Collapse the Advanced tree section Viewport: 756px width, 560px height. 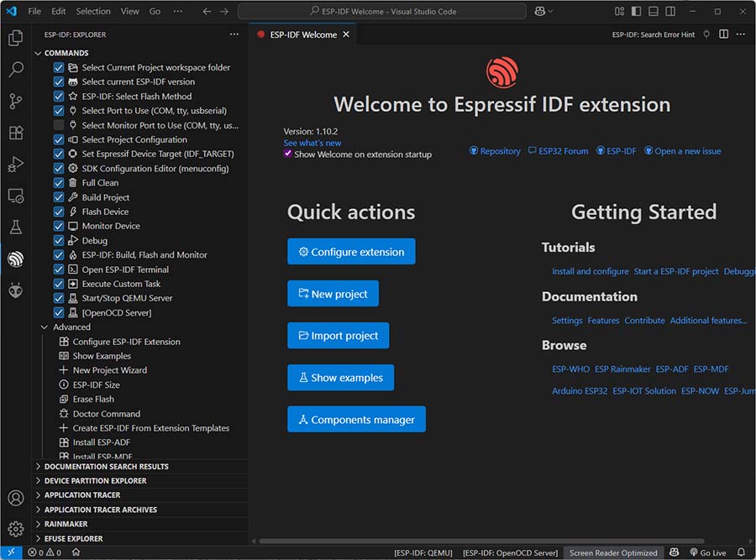click(x=45, y=327)
